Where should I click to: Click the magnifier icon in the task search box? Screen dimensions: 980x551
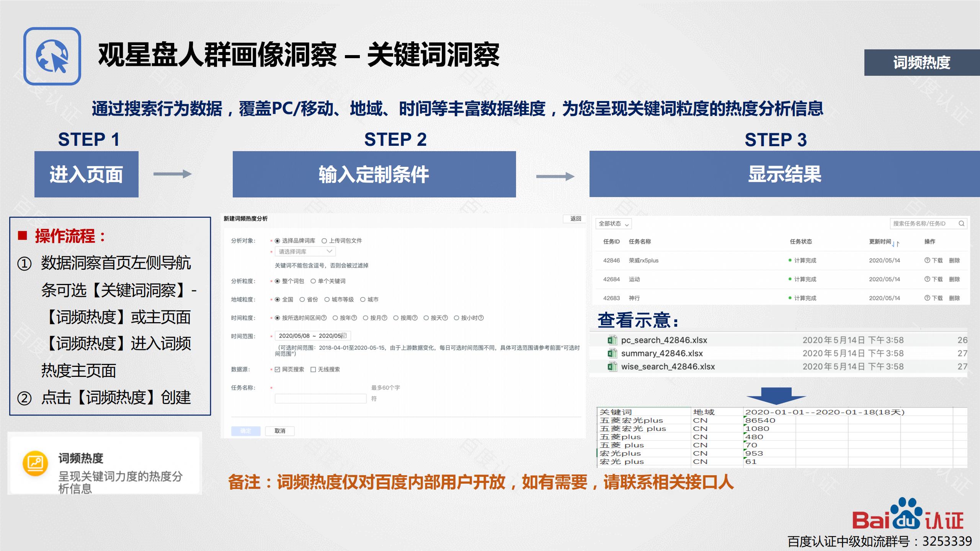[961, 223]
